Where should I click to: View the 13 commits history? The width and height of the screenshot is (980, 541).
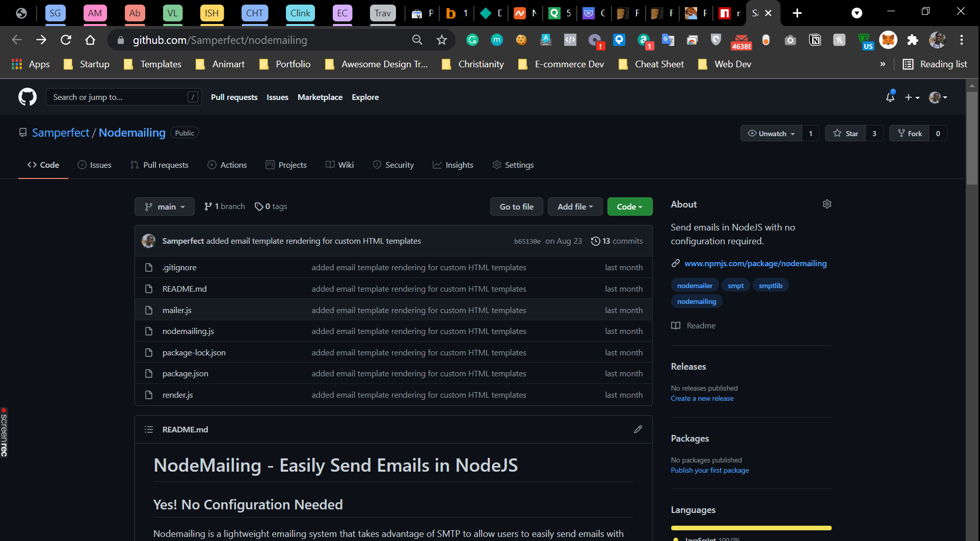tap(617, 241)
